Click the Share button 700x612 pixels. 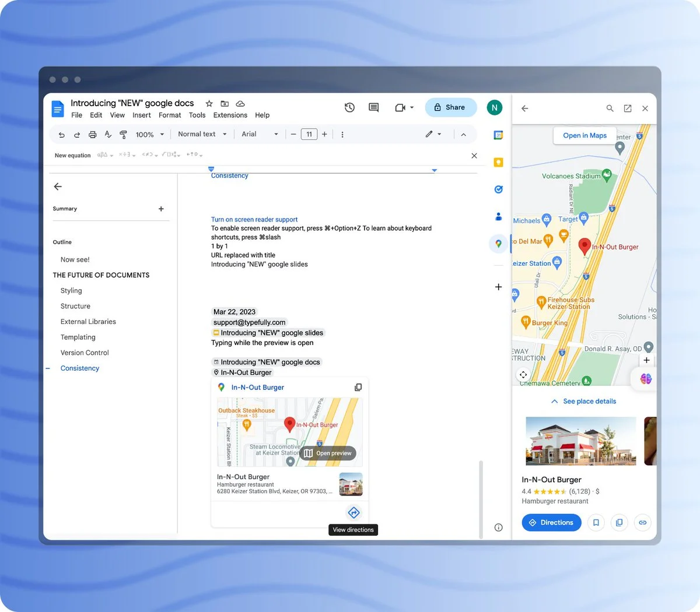pos(450,107)
